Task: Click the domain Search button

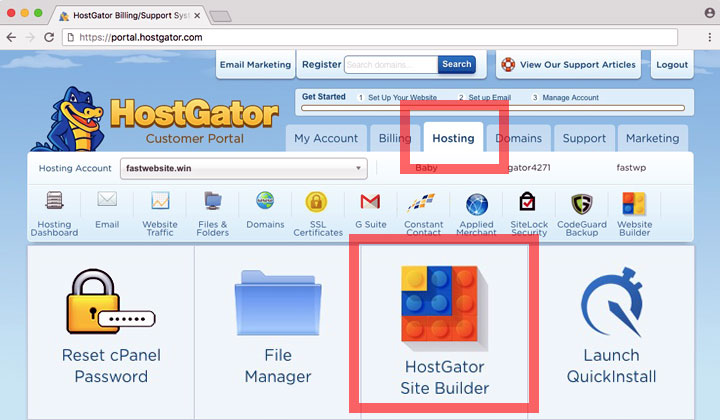Action: pyautogui.click(x=456, y=64)
